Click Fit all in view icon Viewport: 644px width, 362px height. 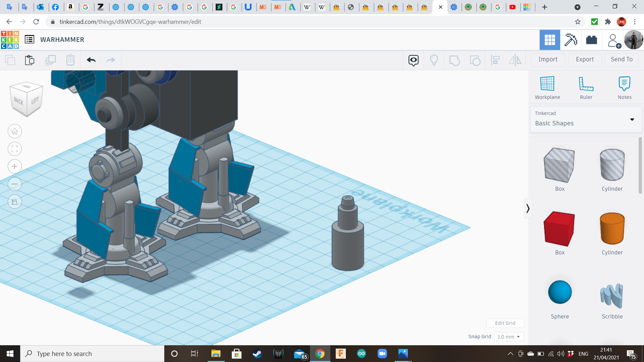tap(15, 149)
